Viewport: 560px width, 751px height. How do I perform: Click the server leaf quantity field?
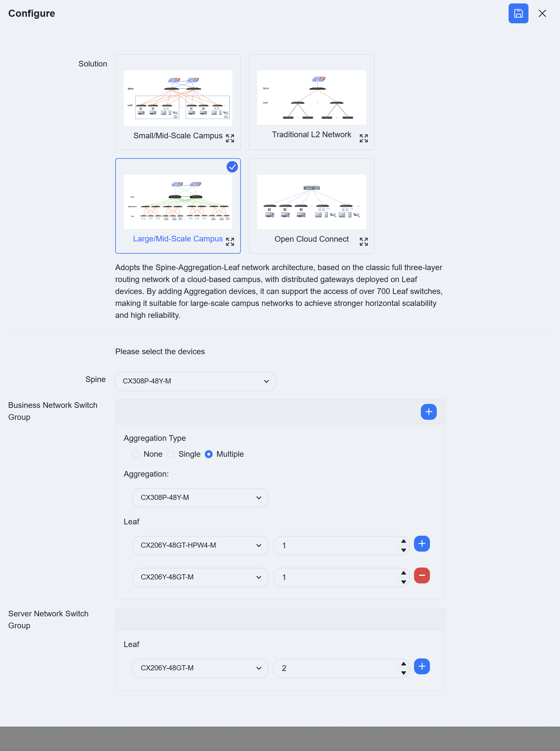point(336,668)
